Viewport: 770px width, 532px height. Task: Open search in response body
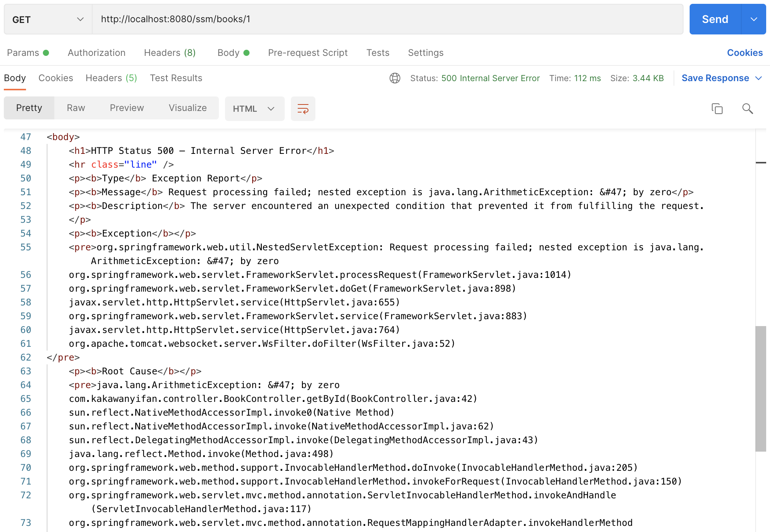coord(747,109)
